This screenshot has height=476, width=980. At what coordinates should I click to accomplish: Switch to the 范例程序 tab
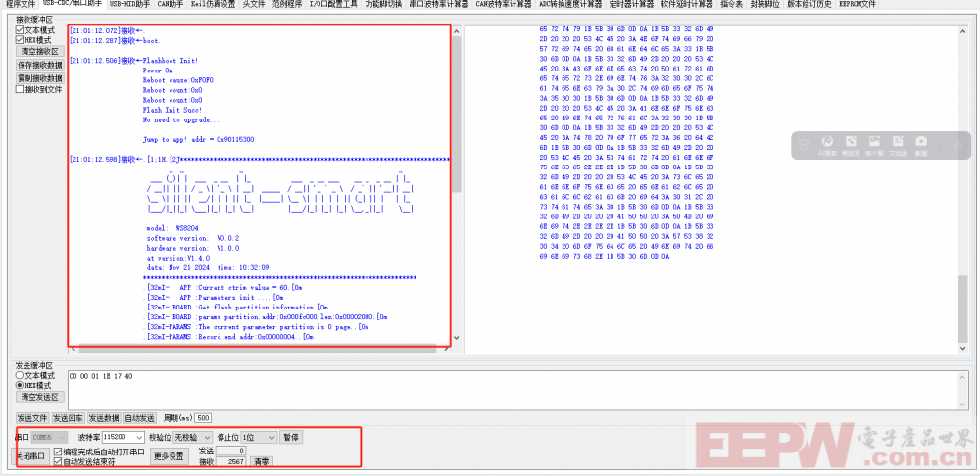point(287,4)
